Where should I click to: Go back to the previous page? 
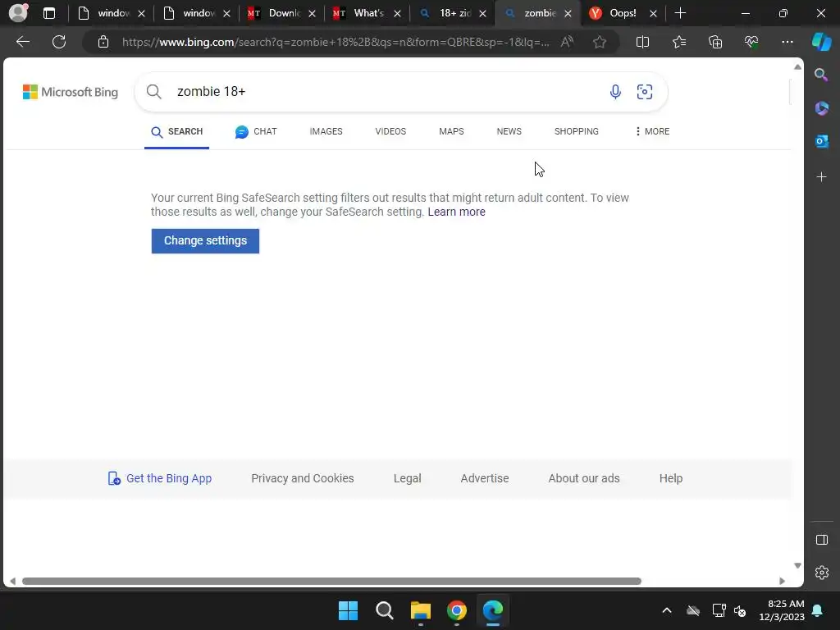[x=22, y=42]
